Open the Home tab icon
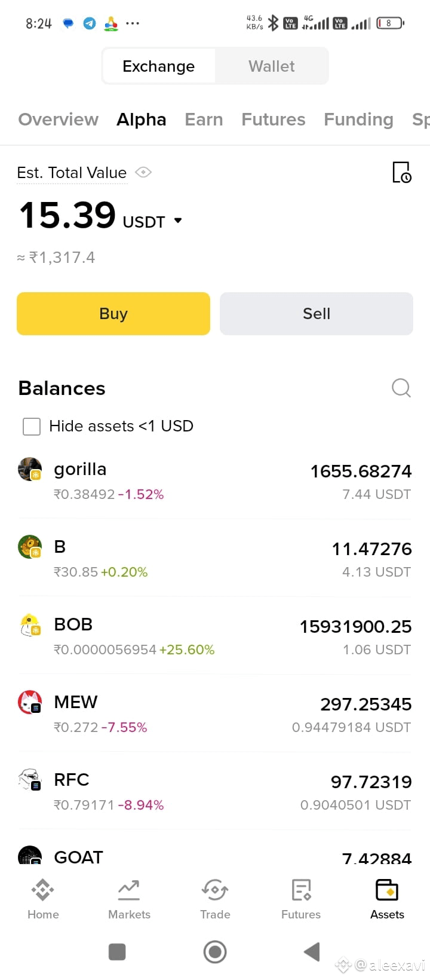This screenshot has height=980, width=430. coord(43,890)
